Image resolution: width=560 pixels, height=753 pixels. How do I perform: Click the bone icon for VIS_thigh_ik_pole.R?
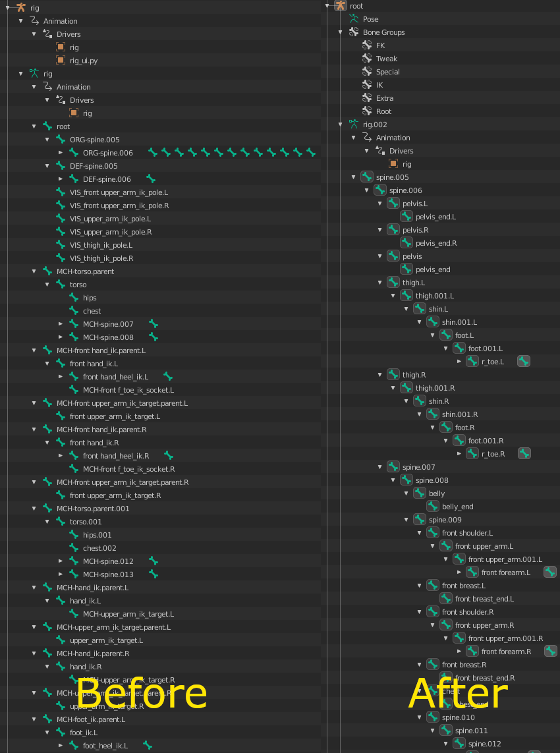(x=61, y=258)
